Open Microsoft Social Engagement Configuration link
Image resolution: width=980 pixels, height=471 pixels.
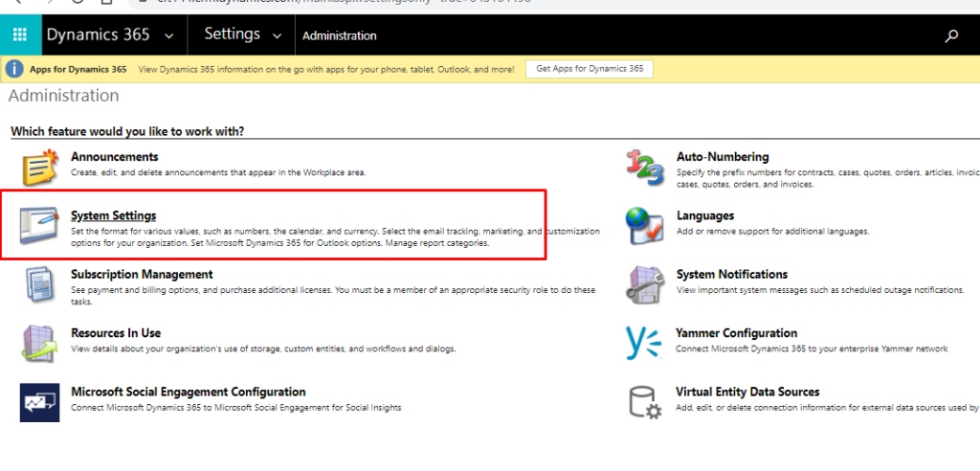click(x=189, y=392)
